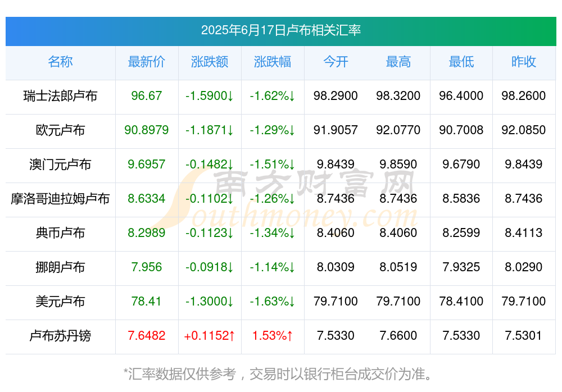The height and width of the screenshot is (392, 562).
Task: Click change amount -0.1482↓
Action: [210, 164]
